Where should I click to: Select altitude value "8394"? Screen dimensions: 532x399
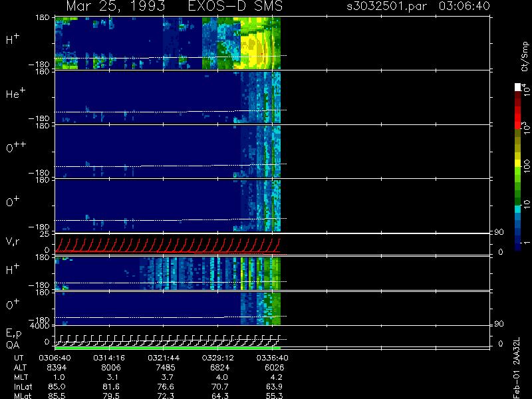pyautogui.click(x=57, y=368)
